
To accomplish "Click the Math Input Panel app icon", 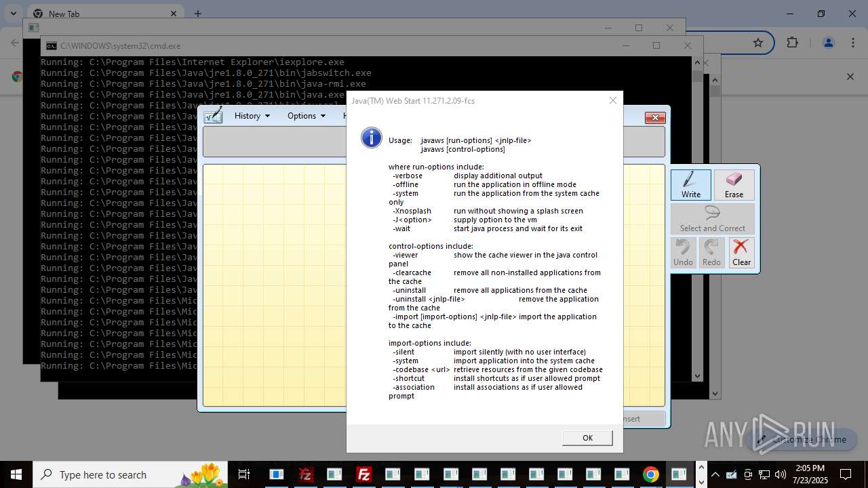I will coord(213,115).
